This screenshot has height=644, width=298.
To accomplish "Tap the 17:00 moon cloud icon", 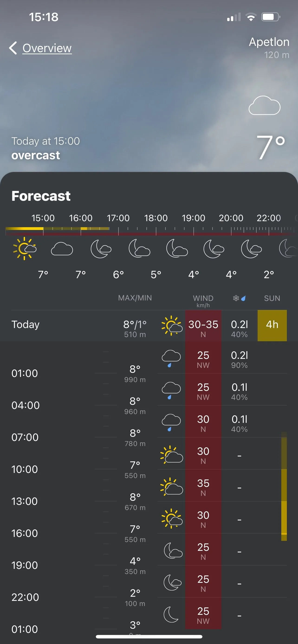I will click(x=100, y=249).
